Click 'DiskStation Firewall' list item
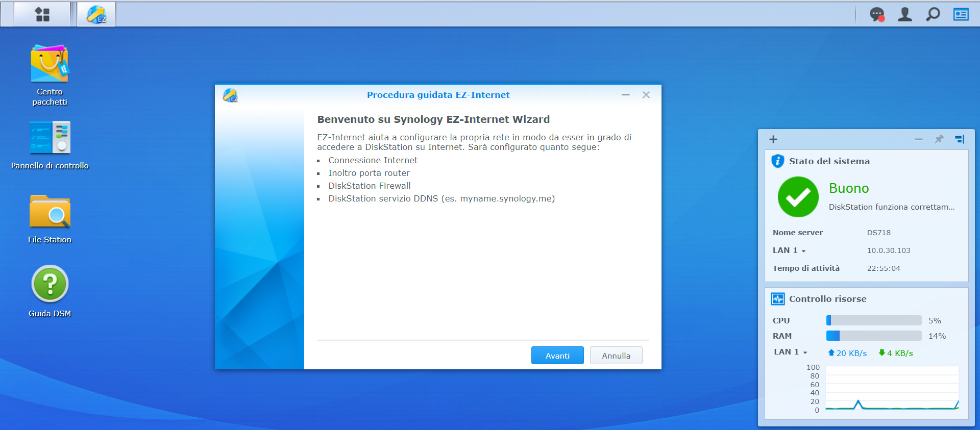Screen dimensions: 980x430 (x=370, y=186)
